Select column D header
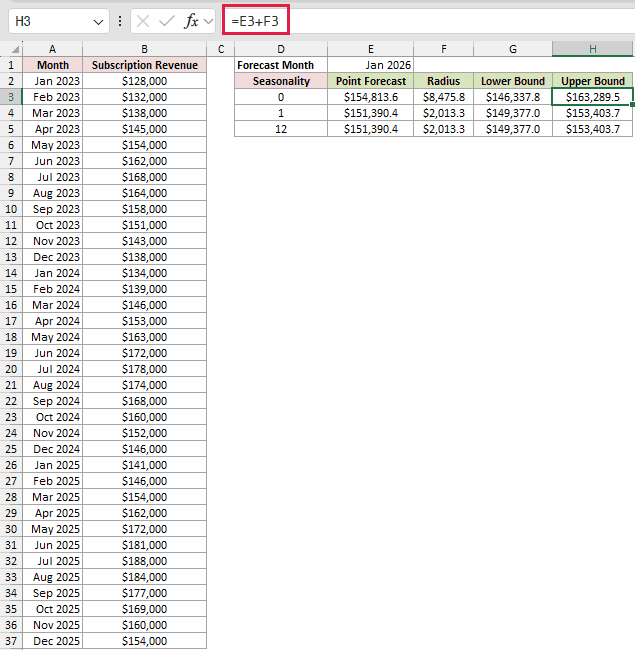 pyautogui.click(x=281, y=49)
